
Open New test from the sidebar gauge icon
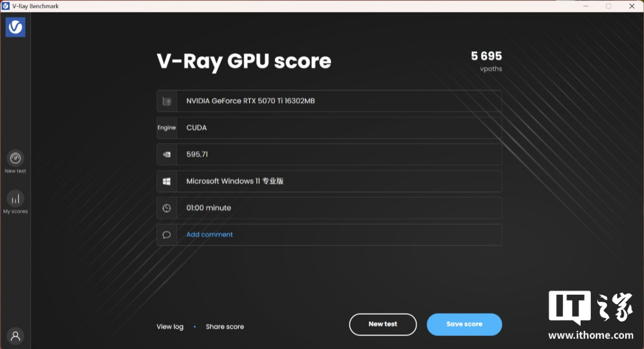click(x=16, y=158)
